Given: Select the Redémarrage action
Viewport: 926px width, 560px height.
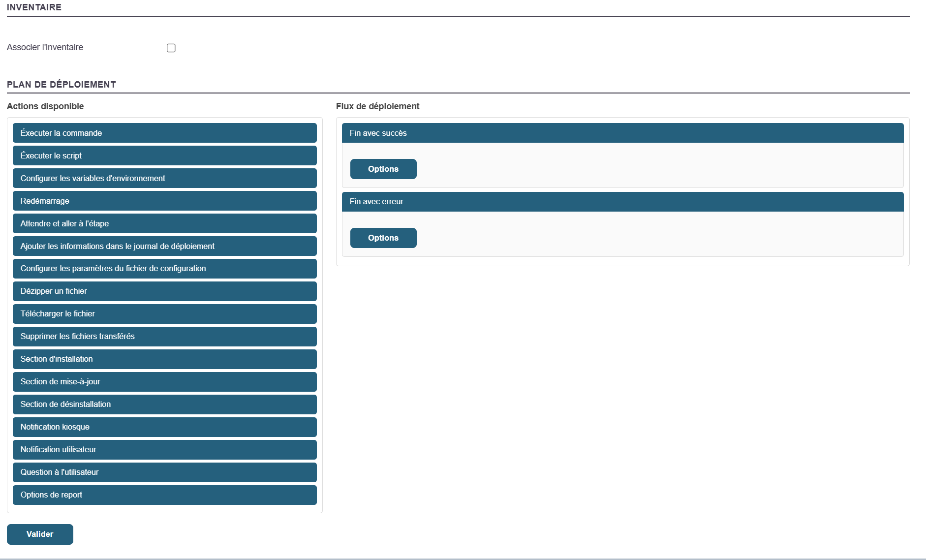Looking at the screenshot, I should (x=164, y=201).
